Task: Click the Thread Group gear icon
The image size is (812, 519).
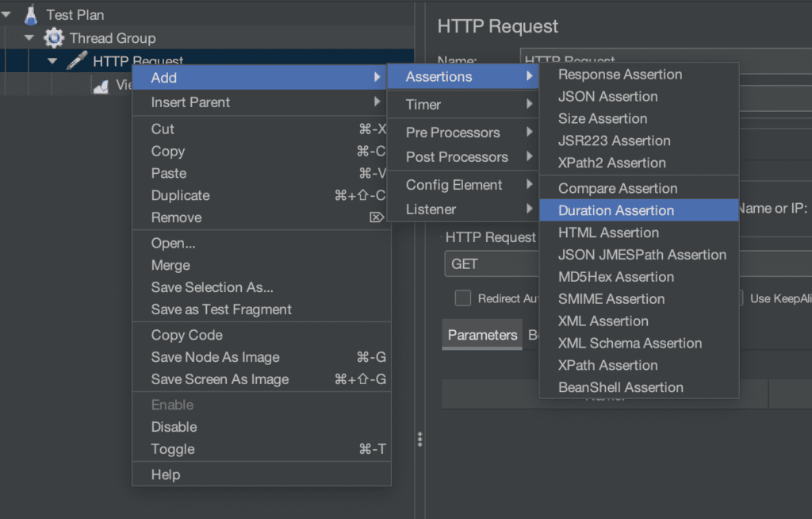Action: click(x=54, y=38)
